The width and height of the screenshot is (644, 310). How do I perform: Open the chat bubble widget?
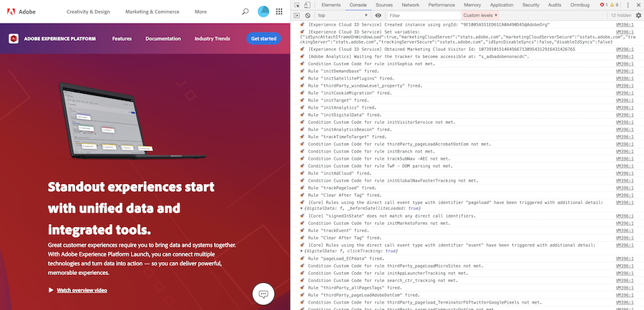point(263,294)
